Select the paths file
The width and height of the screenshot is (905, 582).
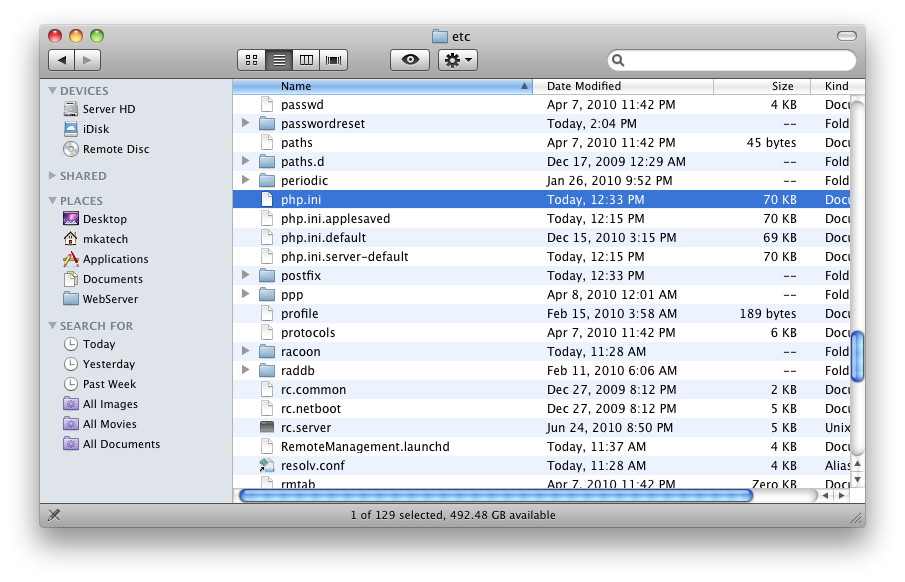541,143
